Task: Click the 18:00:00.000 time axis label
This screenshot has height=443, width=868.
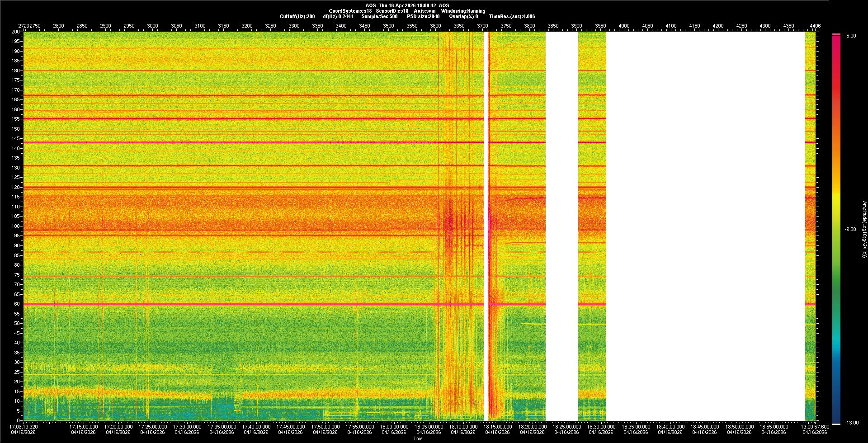Action: click(394, 427)
